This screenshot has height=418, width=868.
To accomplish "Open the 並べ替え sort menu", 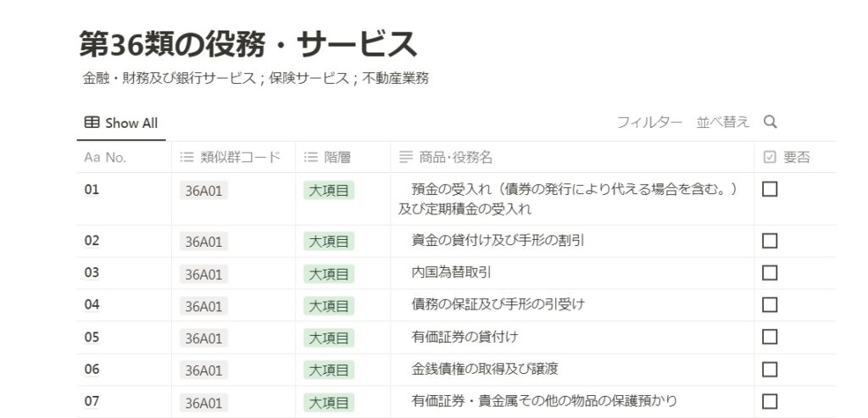I will 722,122.
